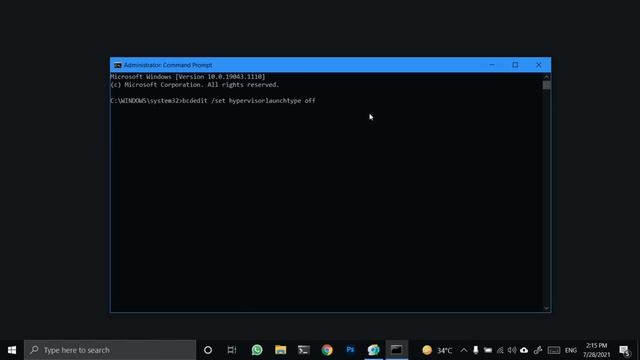Open Task View on taskbar

(231, 350)
